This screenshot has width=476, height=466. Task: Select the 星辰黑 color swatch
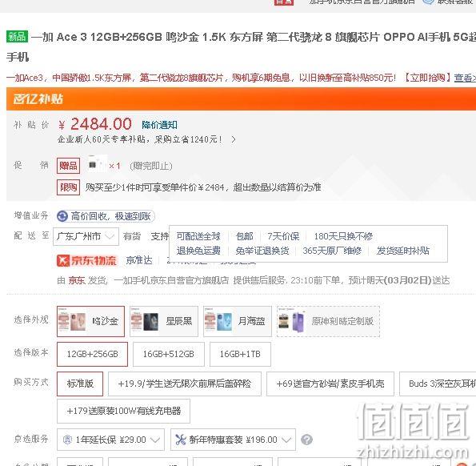(x=164, y=321)
